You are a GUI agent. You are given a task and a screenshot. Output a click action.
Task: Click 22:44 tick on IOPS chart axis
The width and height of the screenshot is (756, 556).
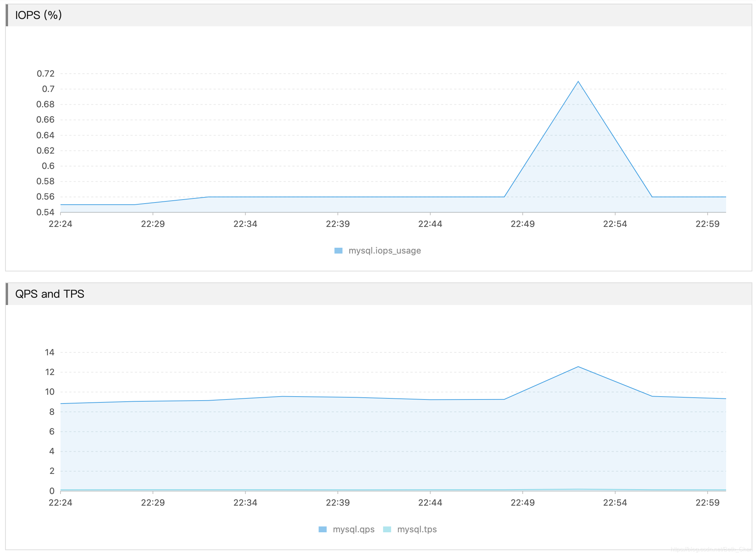tap(430, 224)
